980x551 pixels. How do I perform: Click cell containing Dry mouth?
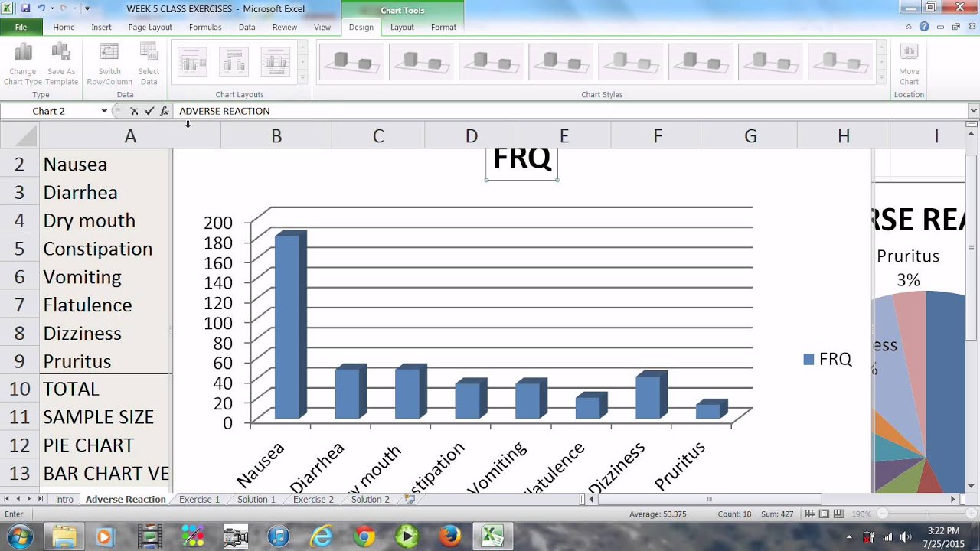pyautogui.click(x=106, y=220)
